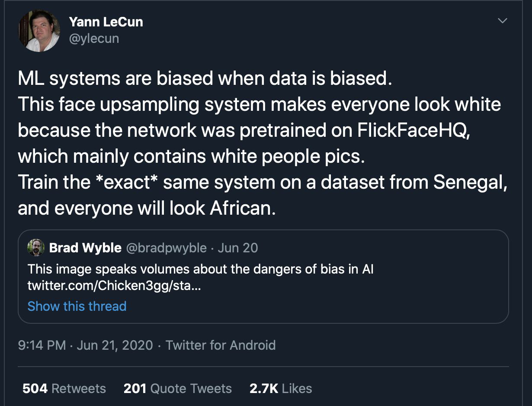Open the @ylecun handle link
Screen dimensions: 532x406
coord(94,39)
